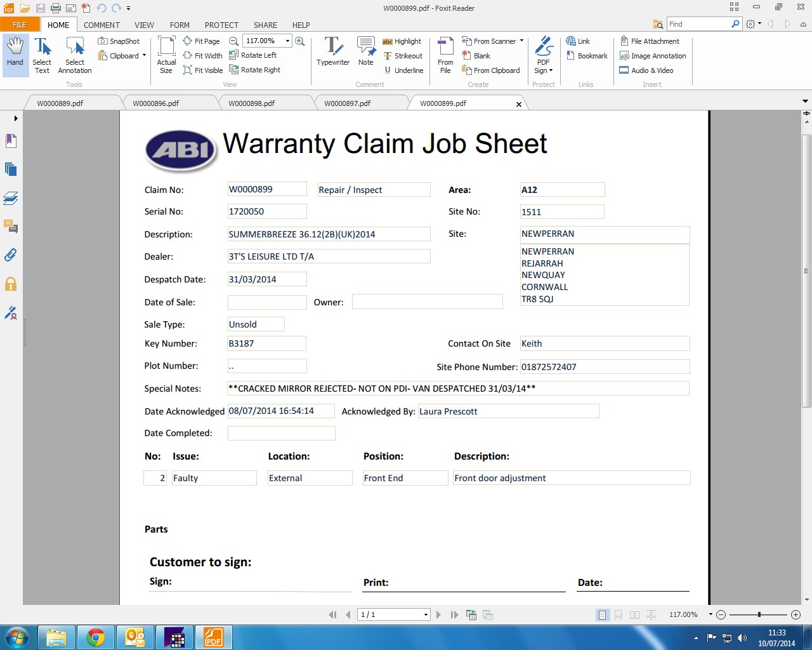Switch to the W0000896.pdf document tab

tap(156, 103)
